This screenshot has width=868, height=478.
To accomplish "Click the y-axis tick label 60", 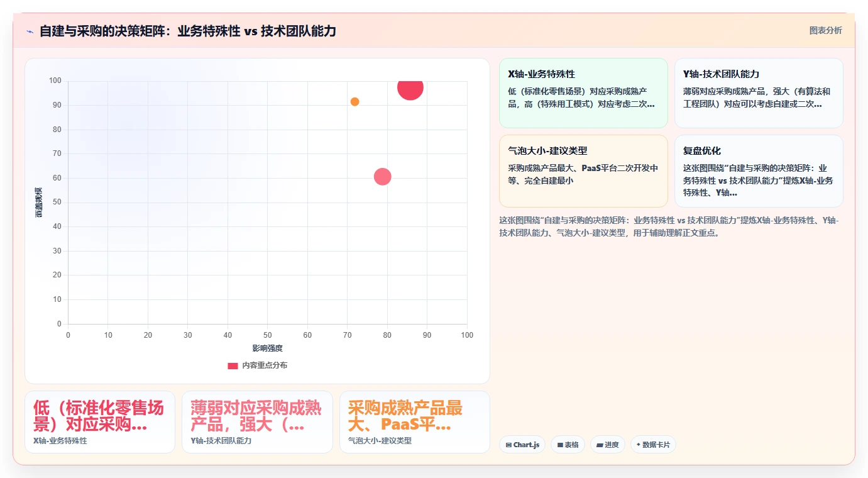I will pyautogui.click(x=57, y=178).
